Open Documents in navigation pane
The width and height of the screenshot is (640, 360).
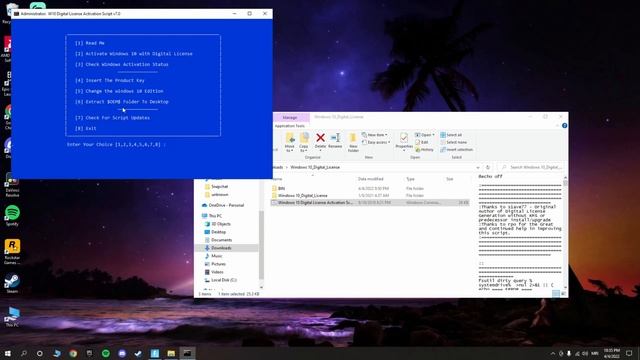(218, 240)
